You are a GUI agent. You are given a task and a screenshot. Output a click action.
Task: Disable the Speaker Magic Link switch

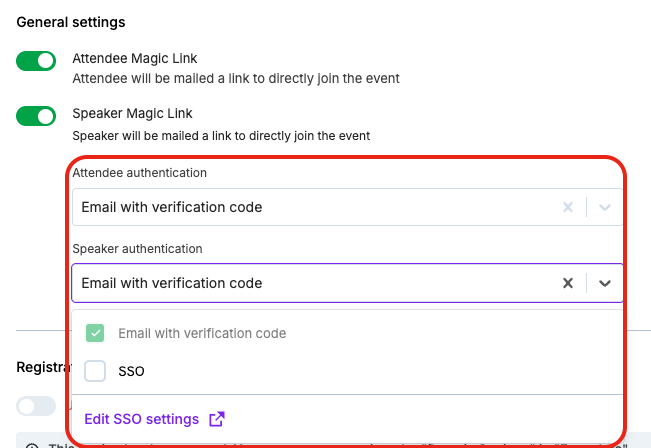click(x=36, y=116)
